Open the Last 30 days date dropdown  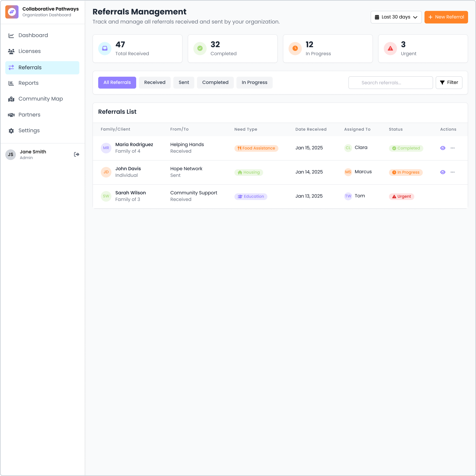point(396,17)
